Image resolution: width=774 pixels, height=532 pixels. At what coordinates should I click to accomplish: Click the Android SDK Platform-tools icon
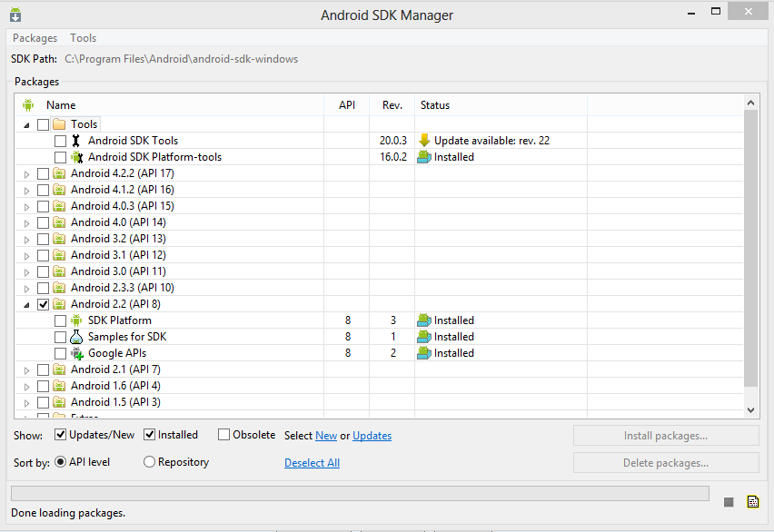tap(76, 157)
